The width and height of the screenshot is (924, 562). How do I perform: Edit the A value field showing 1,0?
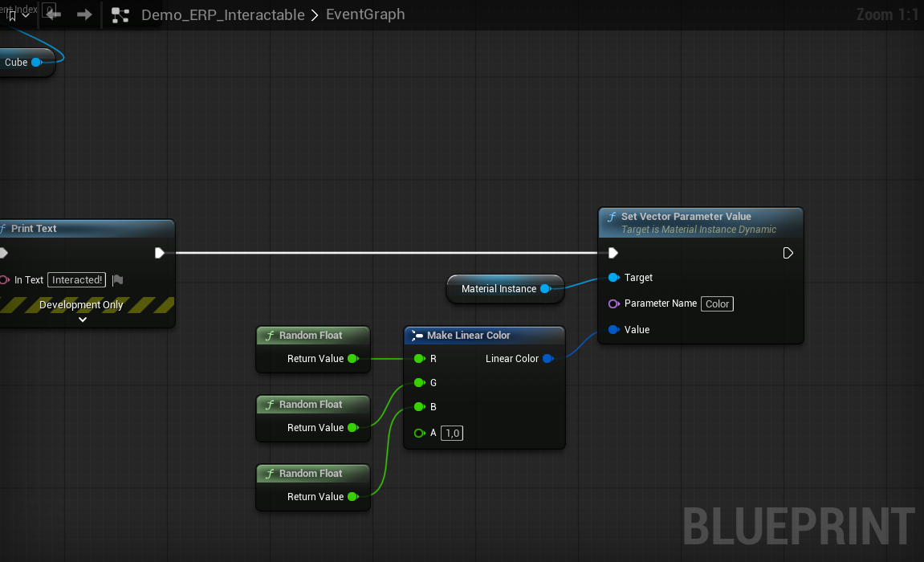click(452, 433)
